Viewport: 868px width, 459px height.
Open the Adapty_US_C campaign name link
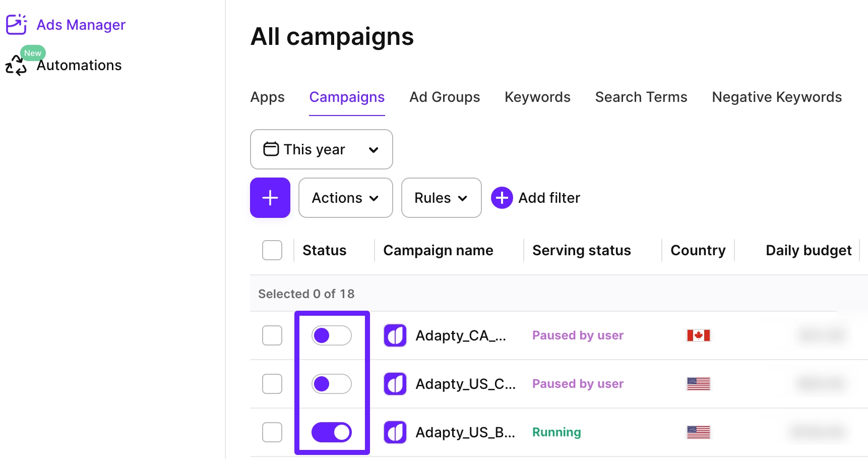(x=465, y=384)
